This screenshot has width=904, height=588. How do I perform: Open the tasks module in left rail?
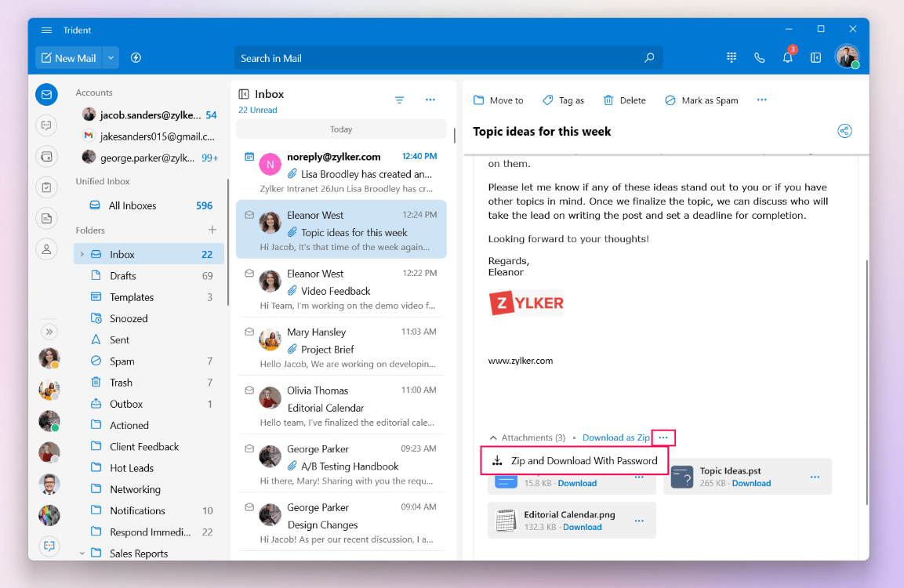click(x=47, y=187)
